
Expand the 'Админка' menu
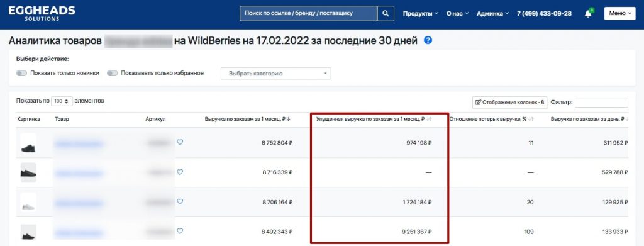point(493,14)
